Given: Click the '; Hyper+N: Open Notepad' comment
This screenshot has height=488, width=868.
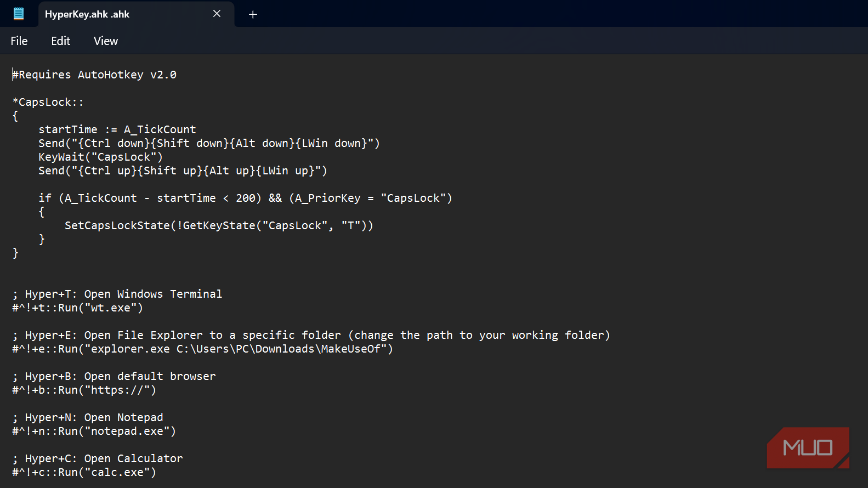Looking at the screenshot, I should 88,417.
